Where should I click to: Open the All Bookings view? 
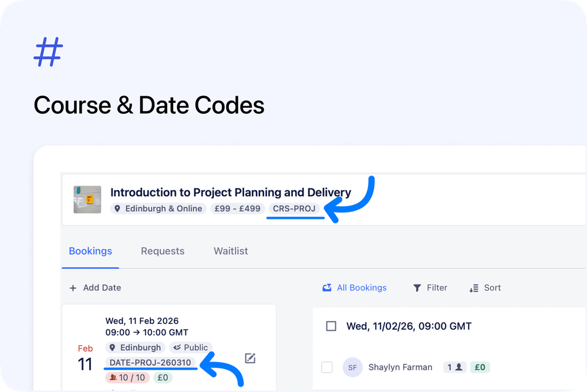coord(362,288)
